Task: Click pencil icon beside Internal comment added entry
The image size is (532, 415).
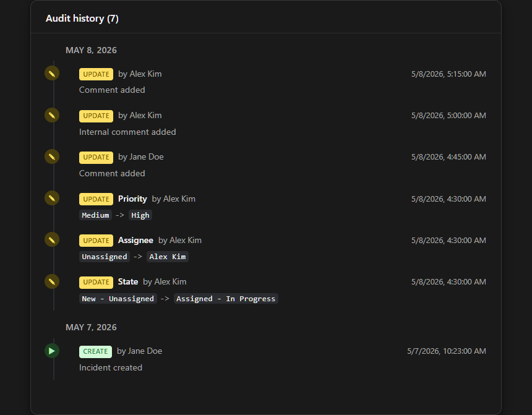Action: pyautogui.click(x=52, y=115)
